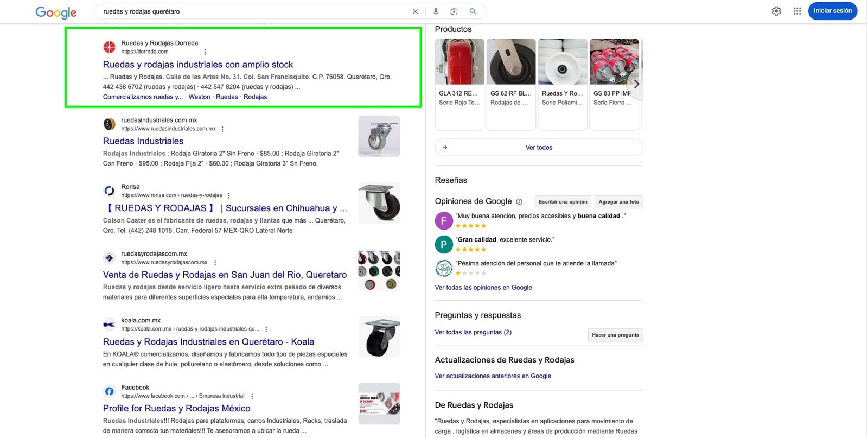Screen dimensions: 868x438
Task: Open search by image with the lens icon
Action: 454,11
